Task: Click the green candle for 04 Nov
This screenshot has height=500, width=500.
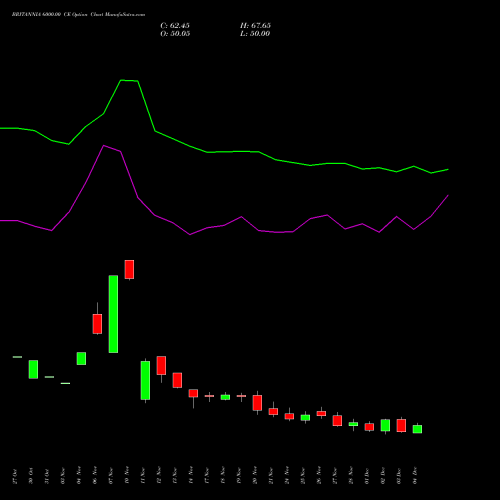Action: tap(81, 358)
